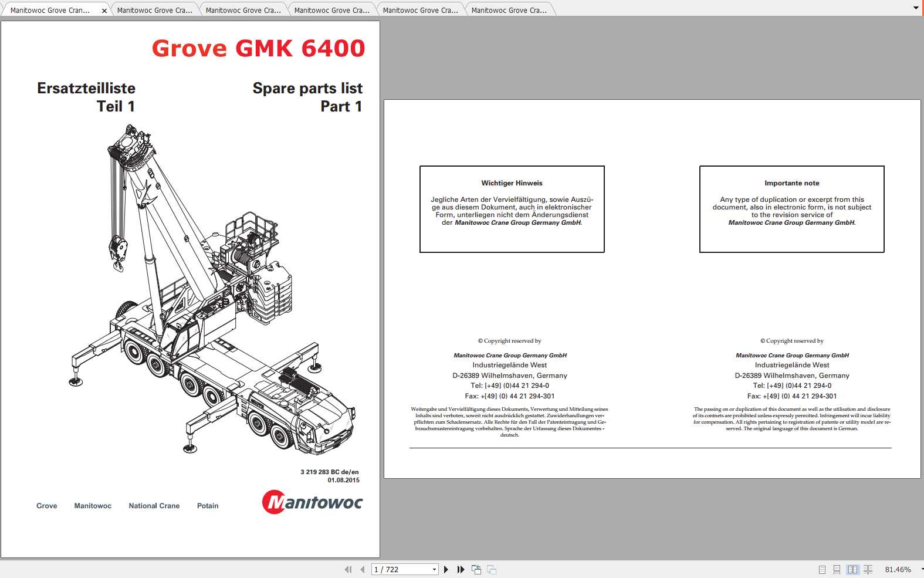Click the English Fax: +[49] (0) 44 21 294-301 line

792,396
